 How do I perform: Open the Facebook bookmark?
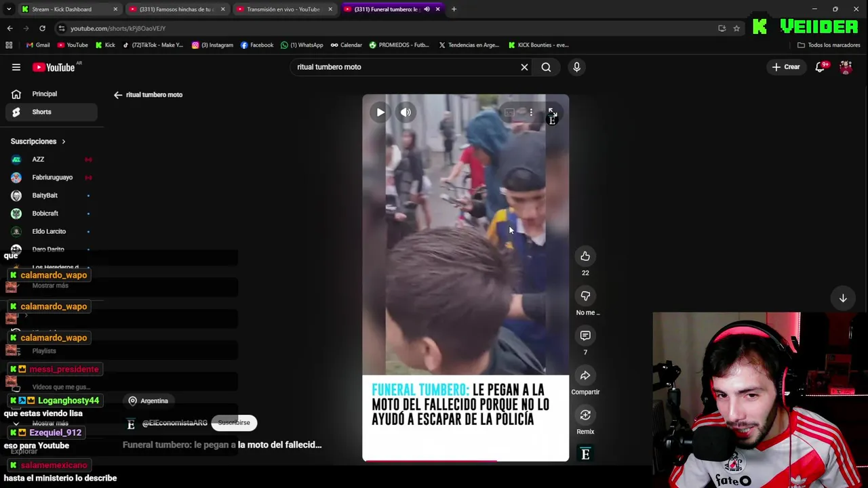coord(257,45)
